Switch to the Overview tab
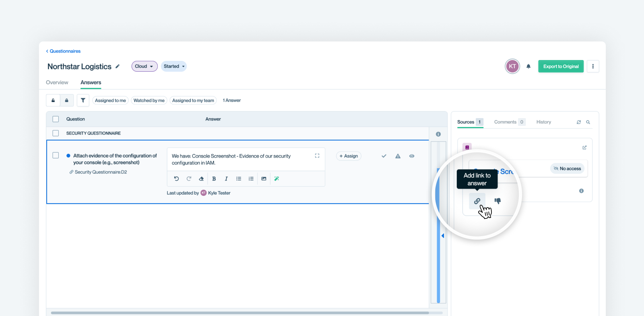644x316 pixels. click(57, 83)
